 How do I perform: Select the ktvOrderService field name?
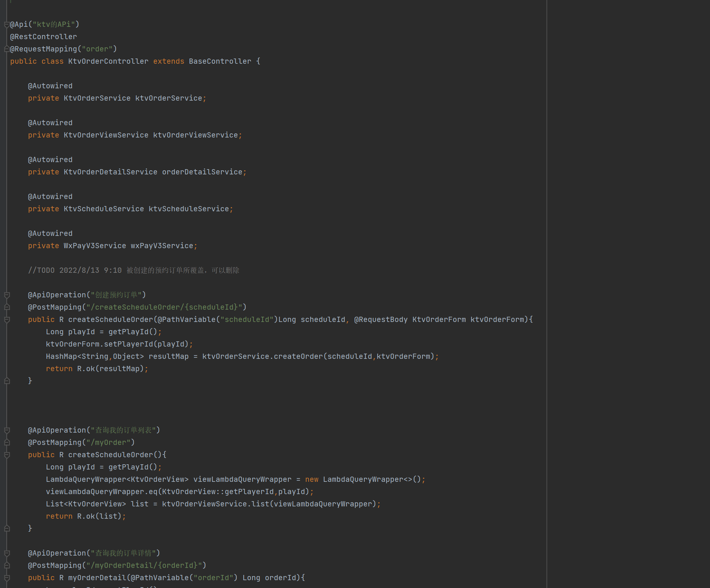pyautogui.click(x=169, y=98)
